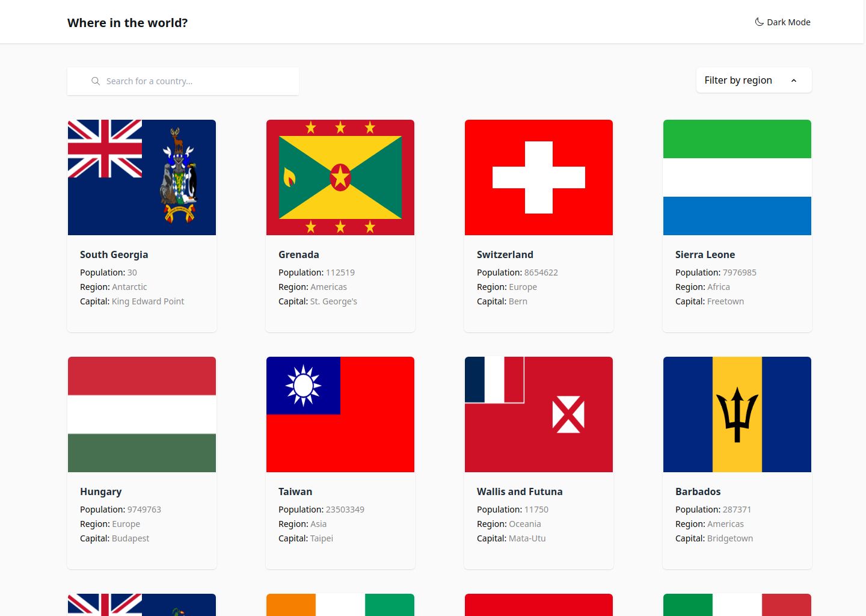The height and width of the screenshot is (616, 866).
Task: Click the Taipei capital text on Taiwan card
Action: [x=321, y=538]
